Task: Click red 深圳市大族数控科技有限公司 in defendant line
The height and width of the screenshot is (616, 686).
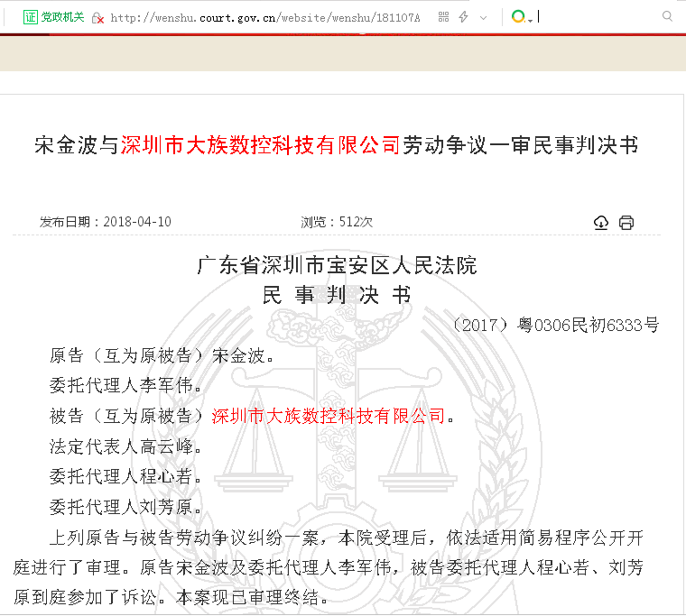Action: pyautogui.click(x=329, y=416)
